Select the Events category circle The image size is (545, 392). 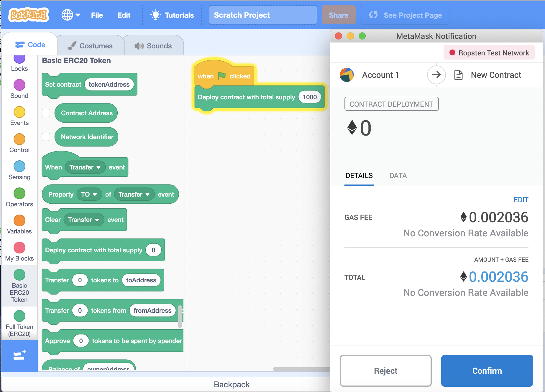point(19,112)
